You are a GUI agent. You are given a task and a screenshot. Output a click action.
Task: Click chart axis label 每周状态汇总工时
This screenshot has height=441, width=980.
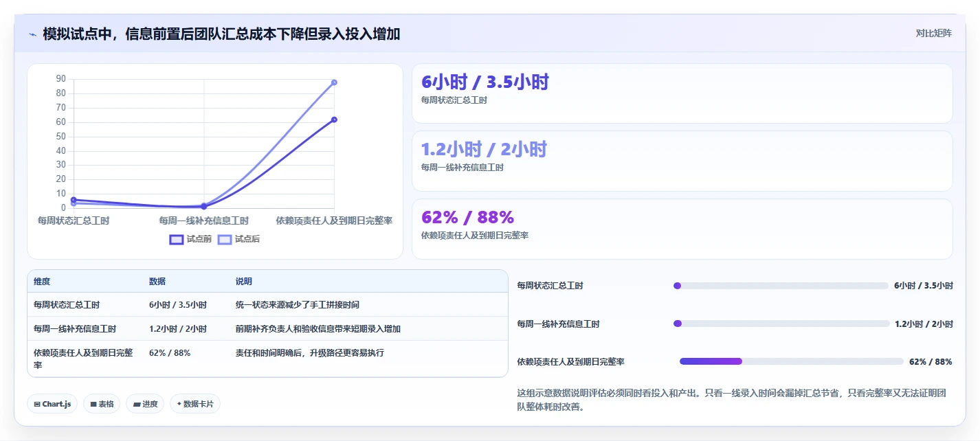pyautogui.click(x=74, y=220)
